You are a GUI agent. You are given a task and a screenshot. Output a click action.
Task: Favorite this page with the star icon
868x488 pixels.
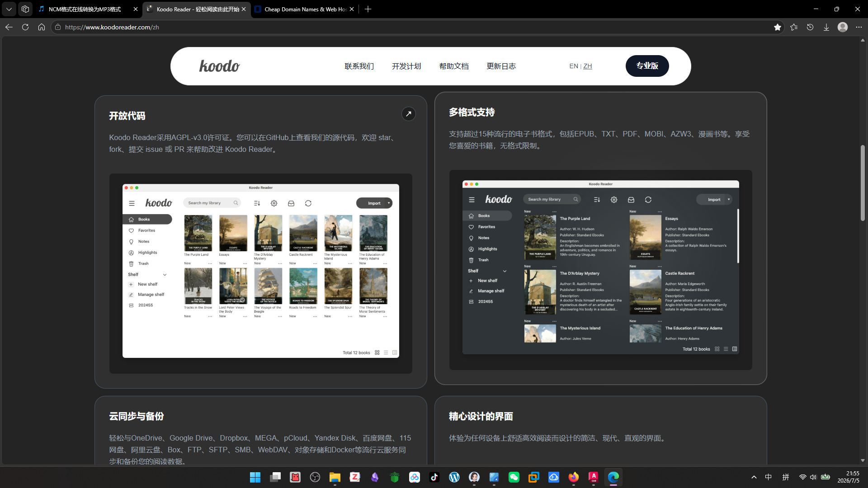(x=778, y=27)
